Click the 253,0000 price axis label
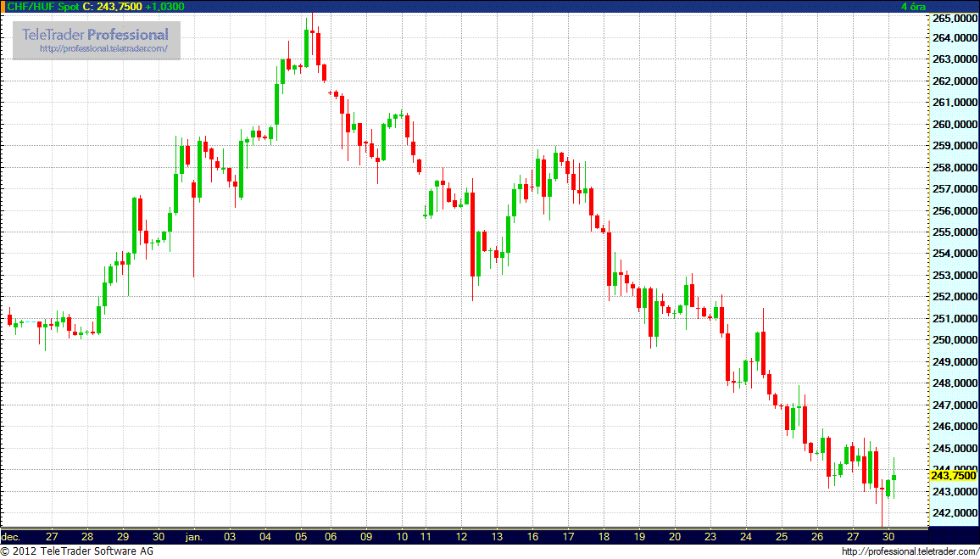Viewport: 980px width, 559px height. (955, 275)
